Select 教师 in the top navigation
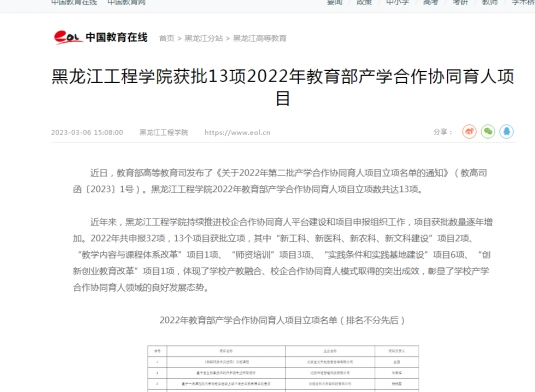 [x=490, y=2]
